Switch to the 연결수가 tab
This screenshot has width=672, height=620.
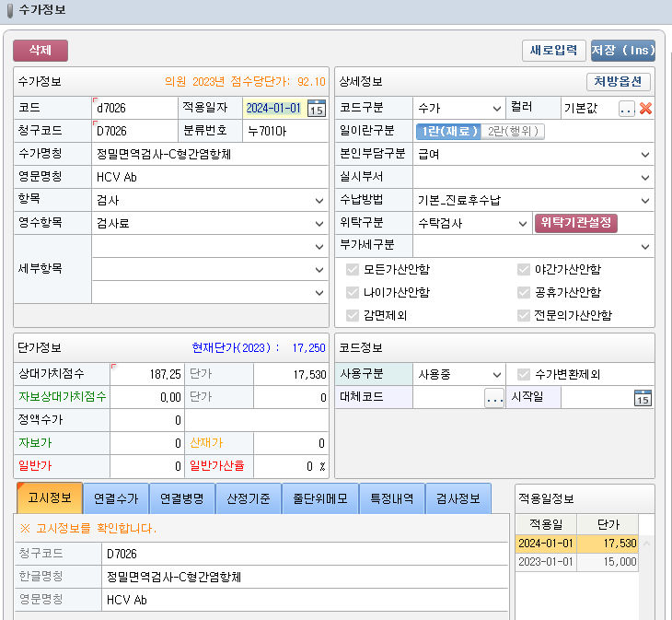[115, 498]
